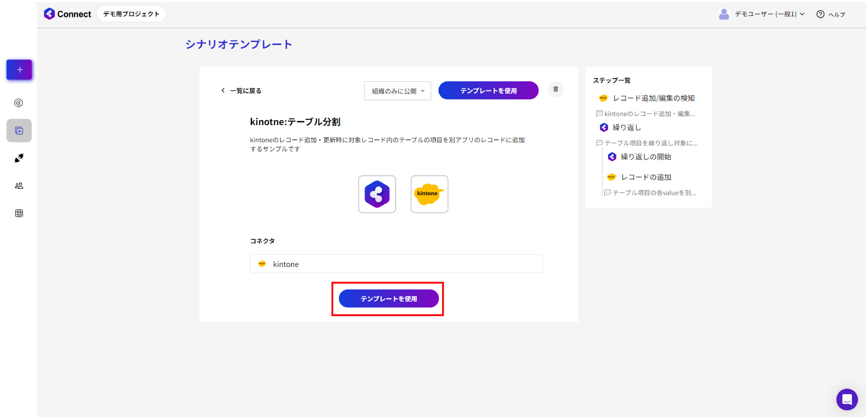The image size is (868, 419).
Task: Click the テーブル項目を繰り返し対象に... note text
Action: pyautogui.click(x=651, y=143)
